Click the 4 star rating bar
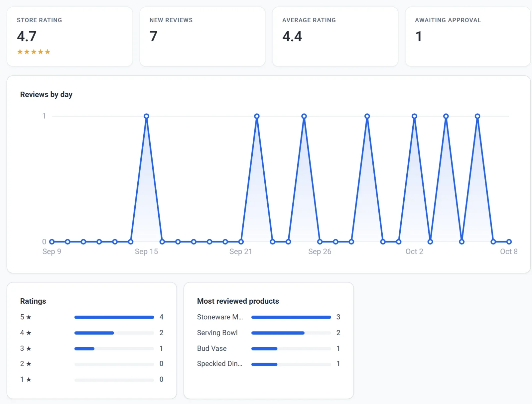The width and height of the screenshot is (532, 404). [114, 333]
